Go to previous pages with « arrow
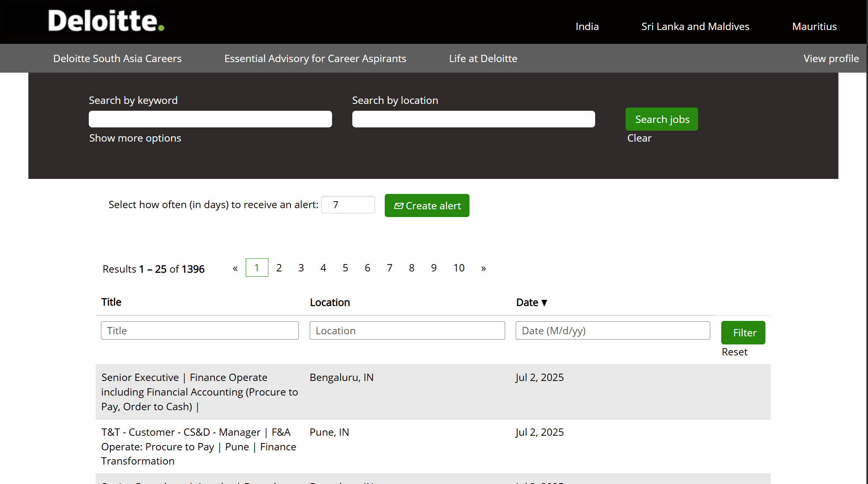This screenshot has height=484, width=868. [x=235, y=268]
